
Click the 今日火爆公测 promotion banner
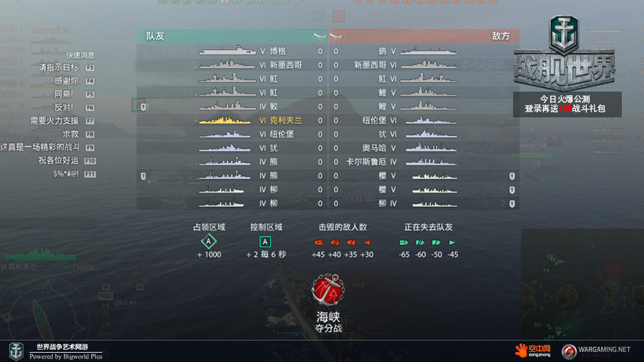coord(567,104)
